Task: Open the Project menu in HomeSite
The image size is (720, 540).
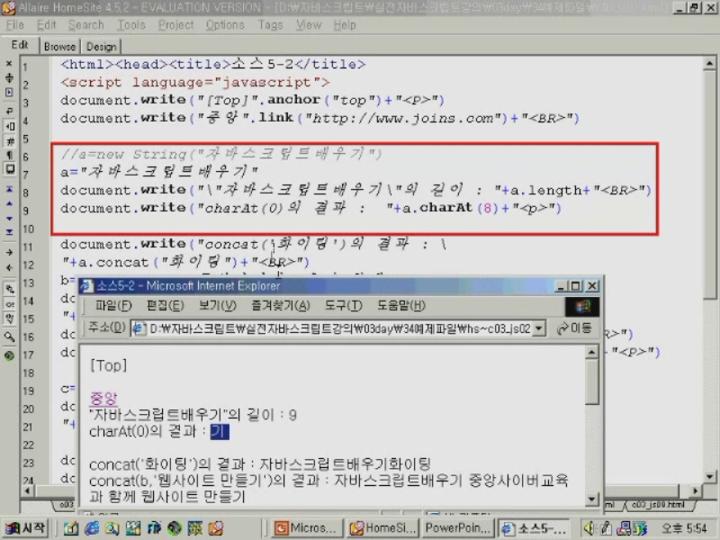Action: click(176, 25)
